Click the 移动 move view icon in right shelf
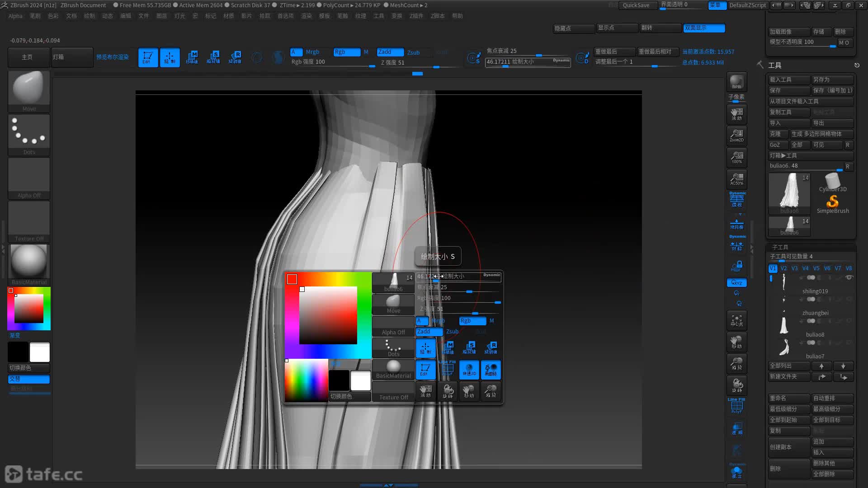The image size is (868, 488). pyautogui.click(x=736, y=342)
